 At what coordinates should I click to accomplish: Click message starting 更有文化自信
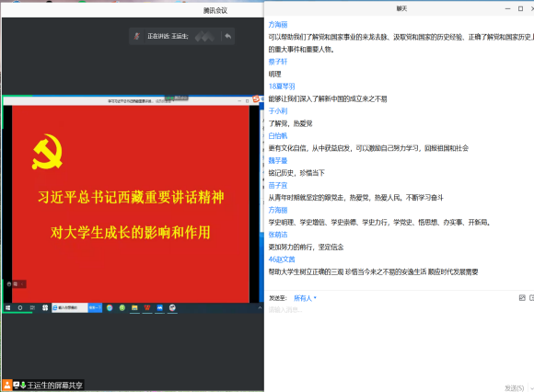point(368,148)
